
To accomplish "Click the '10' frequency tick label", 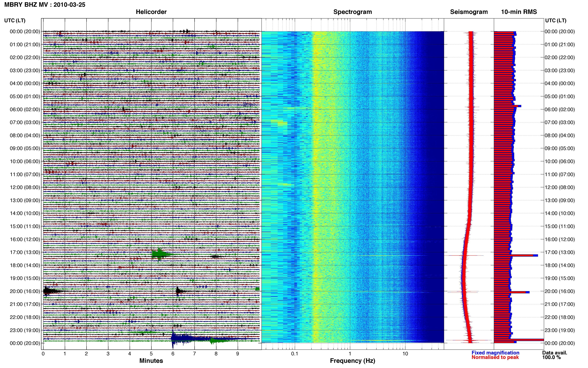I will click(405, 354).
